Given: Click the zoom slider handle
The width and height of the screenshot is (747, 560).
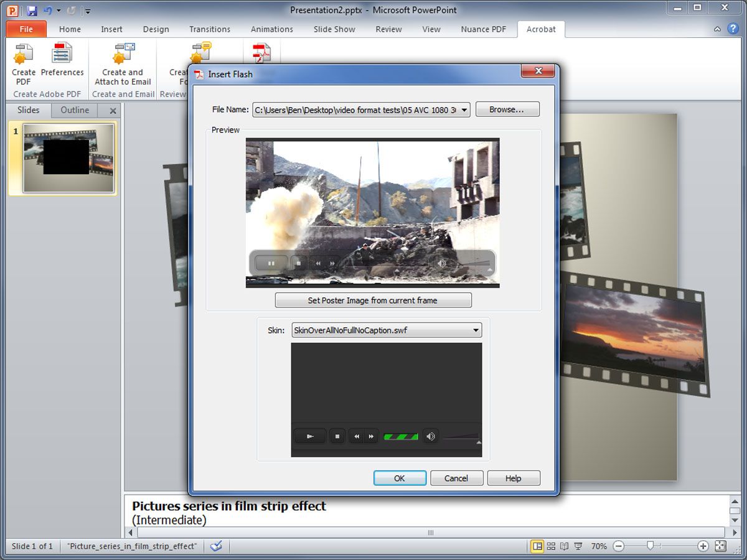Looking at the screenshot, I should [650, 546].
